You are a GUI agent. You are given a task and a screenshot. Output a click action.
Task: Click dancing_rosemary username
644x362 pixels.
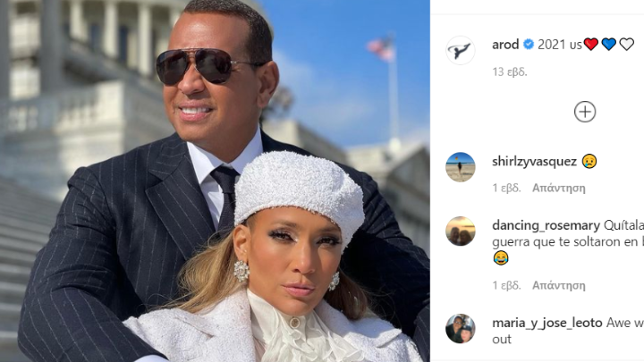click(546, 225)
